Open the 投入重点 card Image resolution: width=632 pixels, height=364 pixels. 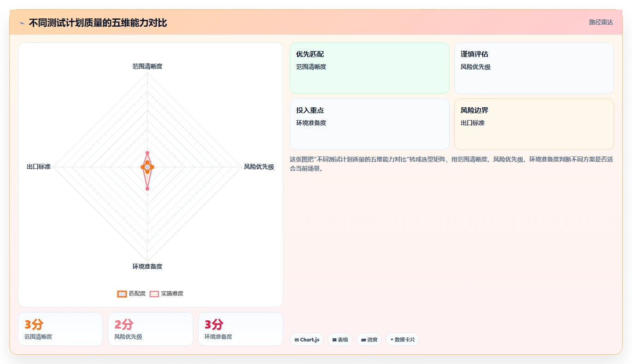369,124
